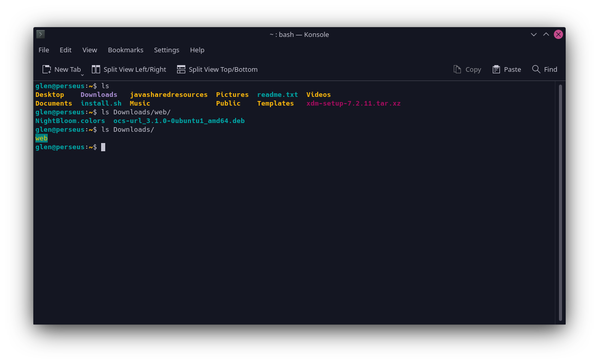Click the window title '~ : bash — Konsole'
599x364 pixels.
point(299,34)
